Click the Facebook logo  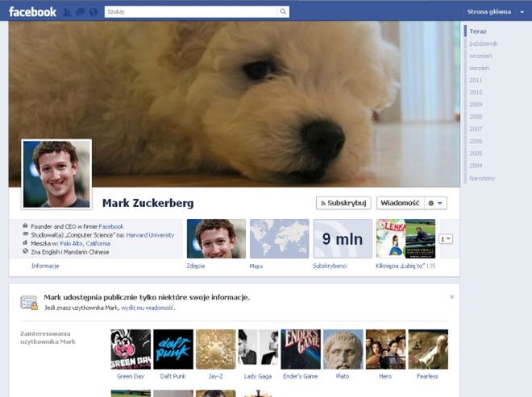click(32, 12)
